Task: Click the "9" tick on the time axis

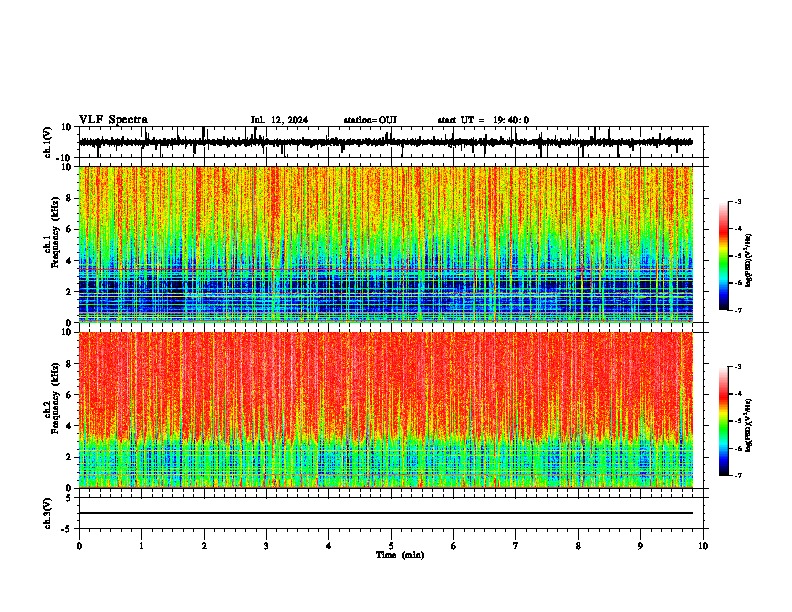Action: [x=640, y=546]
